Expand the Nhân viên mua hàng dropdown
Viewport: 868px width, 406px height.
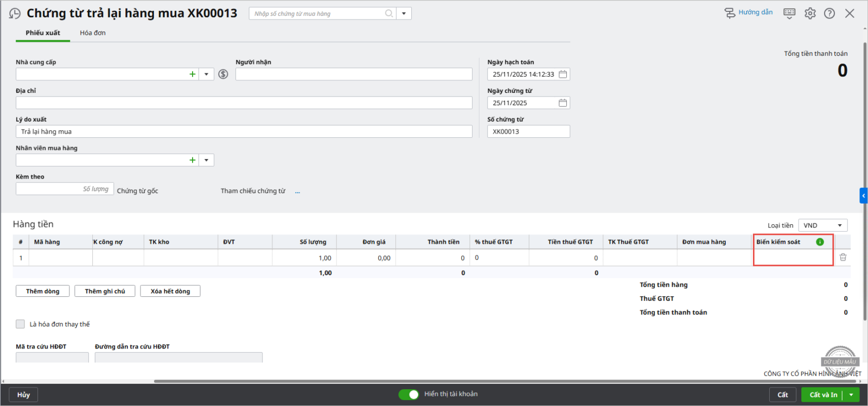point(206,160)
